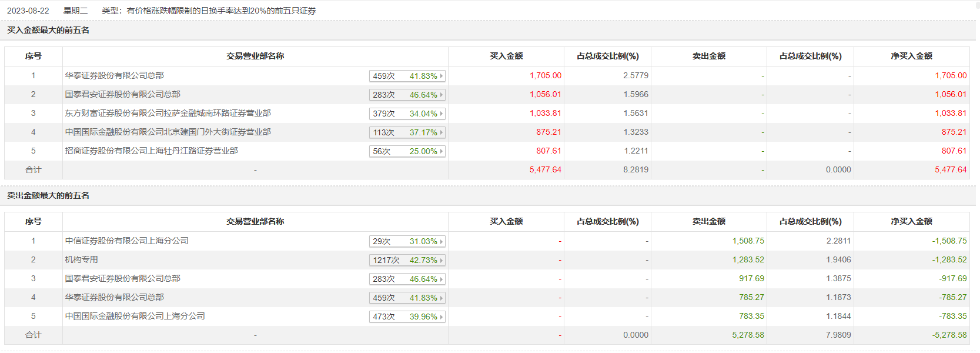Screen dimensions: 980x353
Task: Open the 1217次 42.73% dropdown box
Action: click(x=407, y=260)
